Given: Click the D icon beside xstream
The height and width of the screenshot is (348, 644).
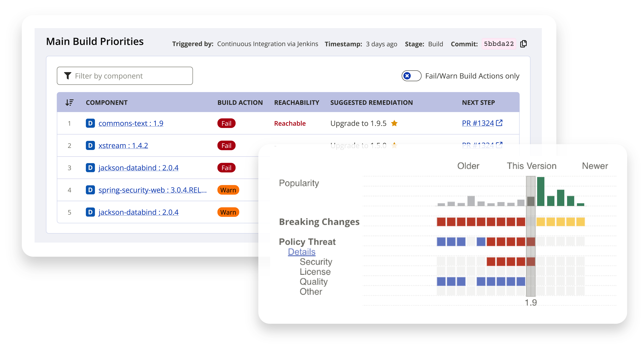Looking at the screenshot, I should 90,145.
